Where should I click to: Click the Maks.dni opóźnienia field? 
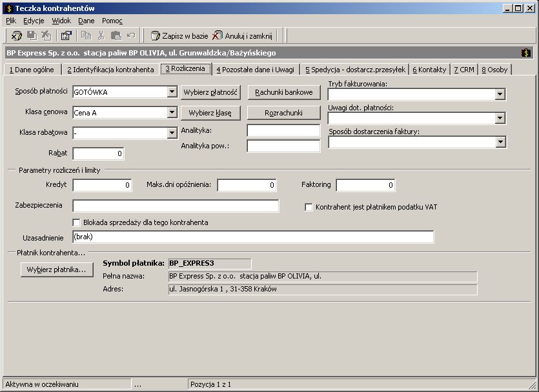[x=247, y=185]
